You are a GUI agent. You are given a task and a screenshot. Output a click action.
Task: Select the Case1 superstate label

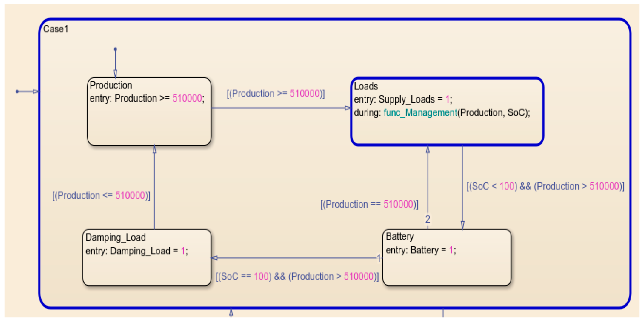point(56,29)
